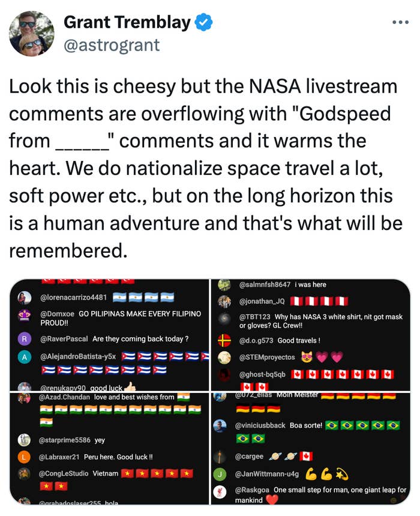The height and width of the screenshot is (516, 420).
Task: Open the bottom-left livestream comments image
Action: [109, 448]
